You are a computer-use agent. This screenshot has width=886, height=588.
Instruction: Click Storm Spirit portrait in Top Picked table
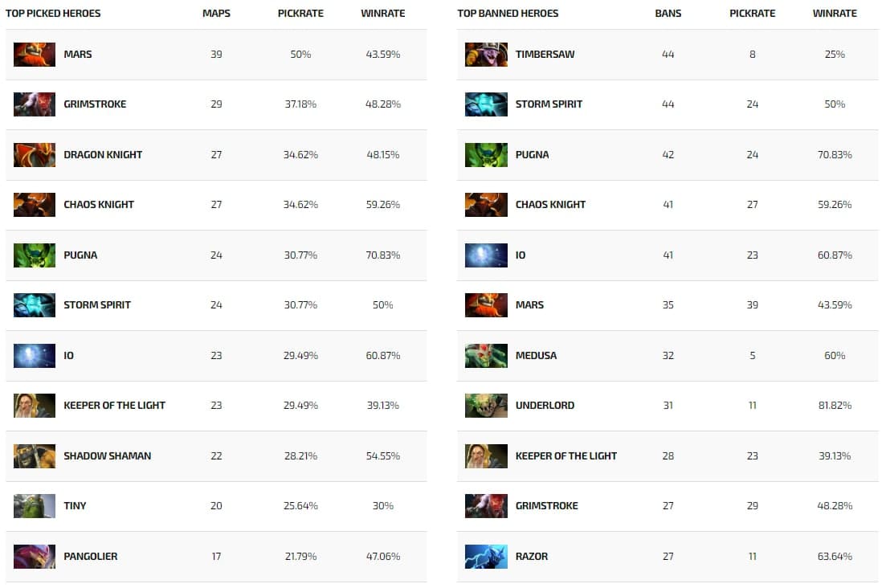point(35,305)
